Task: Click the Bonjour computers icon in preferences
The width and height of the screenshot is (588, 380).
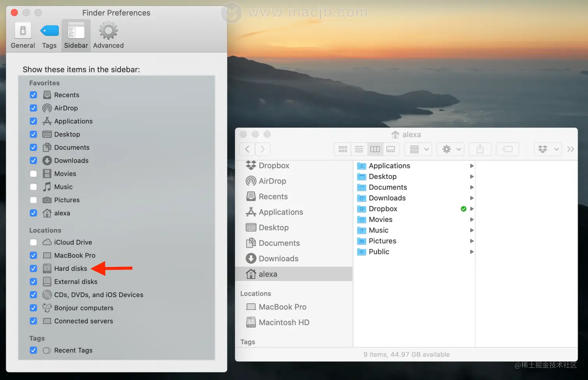Action: 47,308
